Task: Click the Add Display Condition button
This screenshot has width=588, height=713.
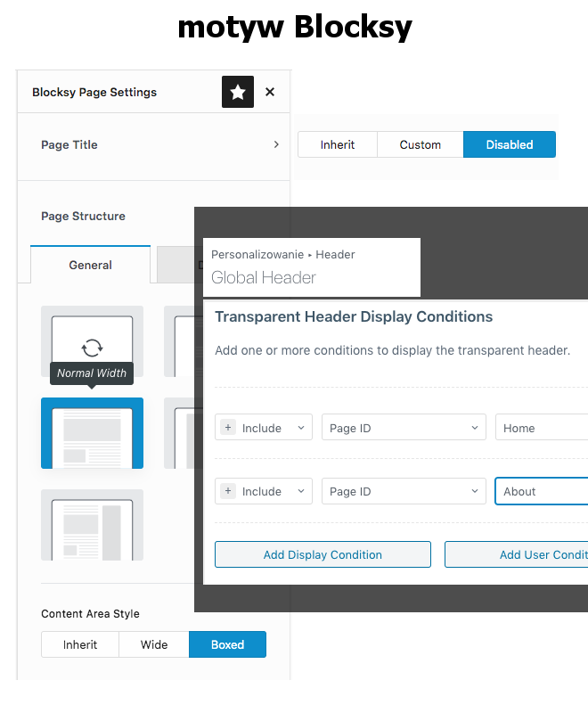Action: pyautogui.click(x=323, y=554)
